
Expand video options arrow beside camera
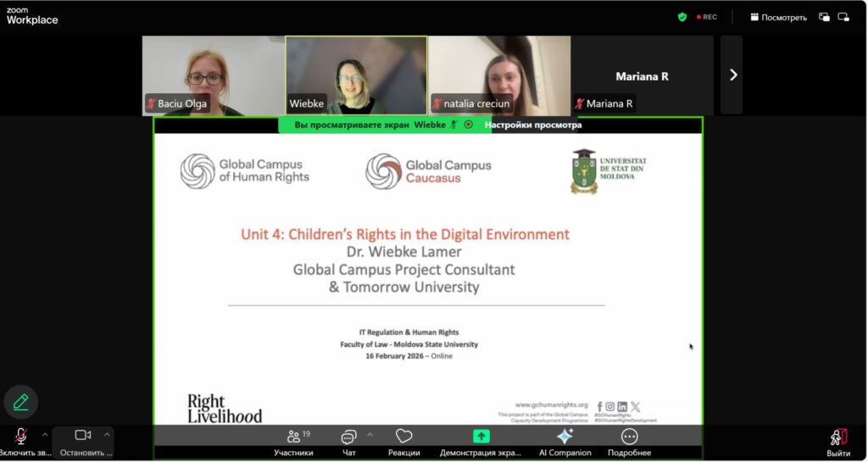[x=107, y=435]
